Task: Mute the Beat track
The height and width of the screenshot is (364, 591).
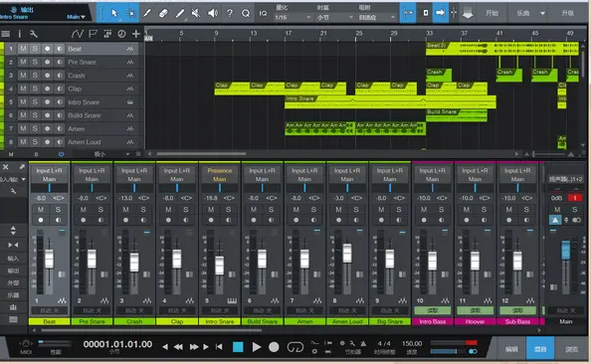Action: point(23,49)
